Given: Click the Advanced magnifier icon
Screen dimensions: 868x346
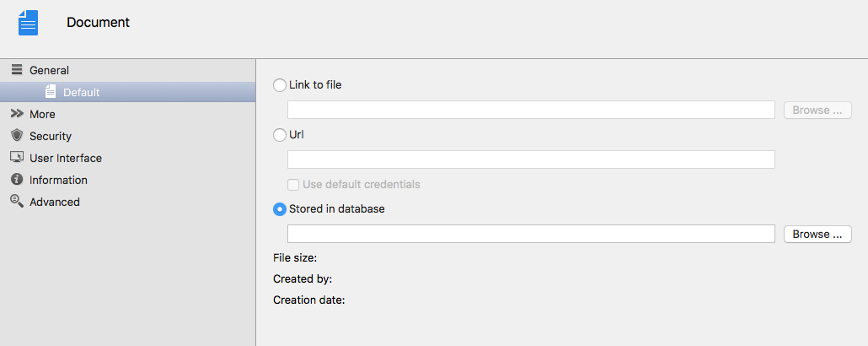Looking at the screenshot, I should 17,202.
